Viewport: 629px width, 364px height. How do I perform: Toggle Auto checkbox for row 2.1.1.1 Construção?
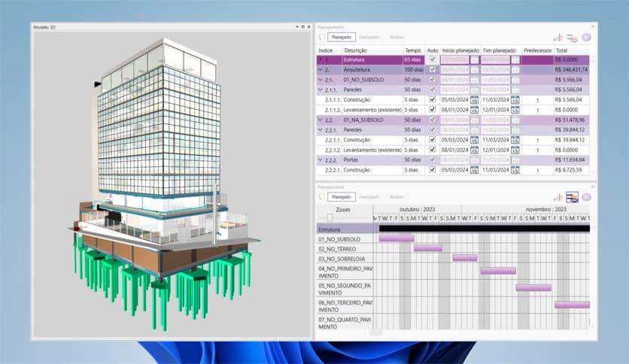(x=432, y=99)
